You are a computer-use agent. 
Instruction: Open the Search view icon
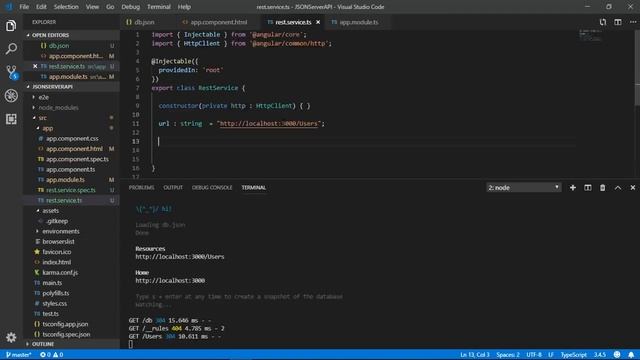point(11,49)
